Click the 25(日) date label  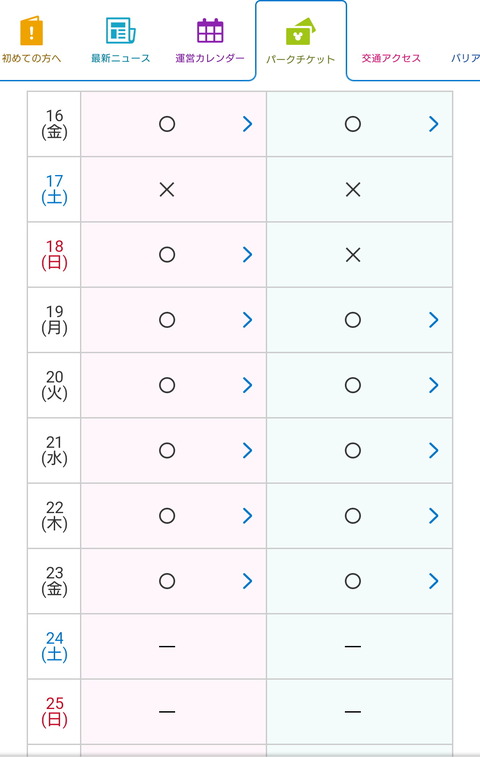[x=54, y=712]
